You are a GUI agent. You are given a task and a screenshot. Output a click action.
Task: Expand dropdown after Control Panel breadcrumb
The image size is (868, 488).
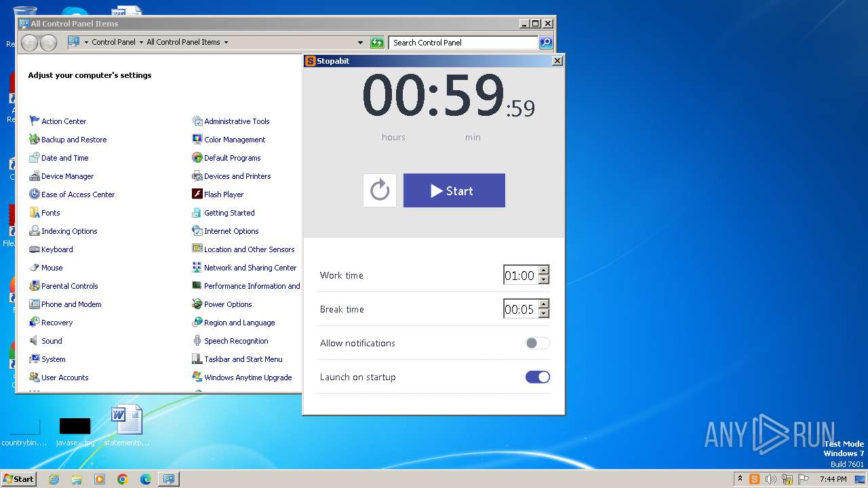tap(141, 42)
